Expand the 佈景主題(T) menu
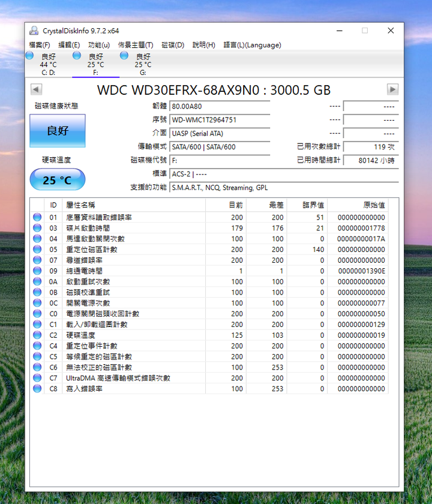The width and height of the screenshot is (432, 504). click(136, 45)
